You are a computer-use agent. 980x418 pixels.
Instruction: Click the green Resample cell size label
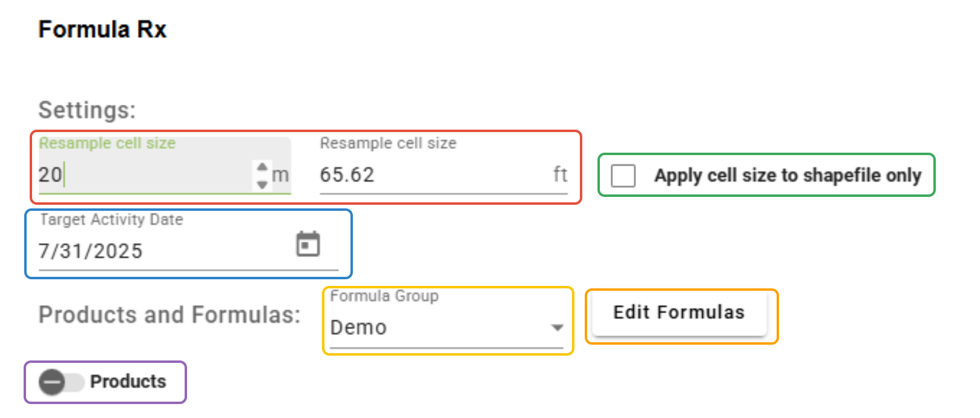pos(107,144)
